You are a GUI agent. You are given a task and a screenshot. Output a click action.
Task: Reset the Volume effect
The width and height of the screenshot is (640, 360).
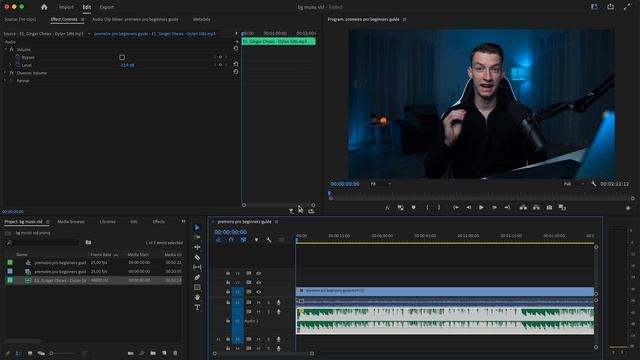point(236,49)
